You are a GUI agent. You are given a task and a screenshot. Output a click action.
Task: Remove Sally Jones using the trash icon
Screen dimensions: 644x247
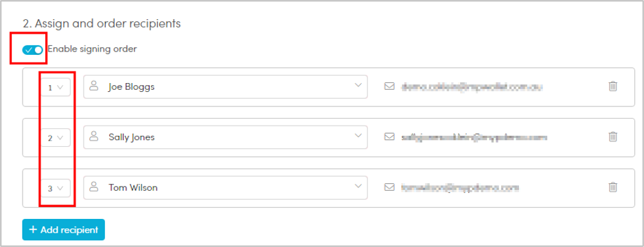pyautogui.click(x=612, y=137)
